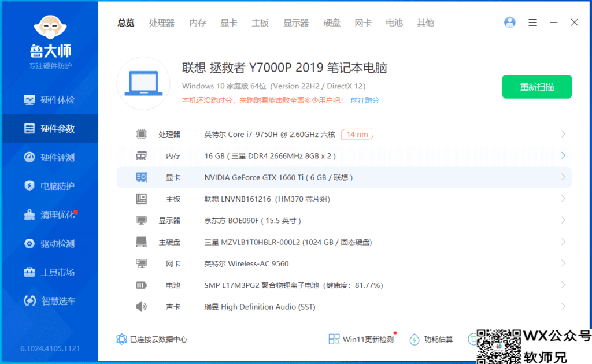This screenshot has height=364, width=592.
Task: Click the 显卡 graphics card icon
Action: (141, 177)
